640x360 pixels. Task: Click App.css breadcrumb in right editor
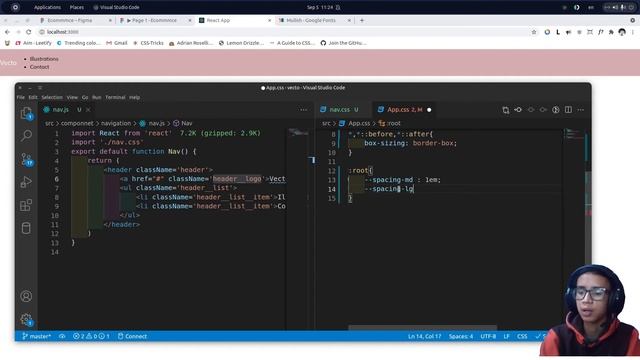355,123
